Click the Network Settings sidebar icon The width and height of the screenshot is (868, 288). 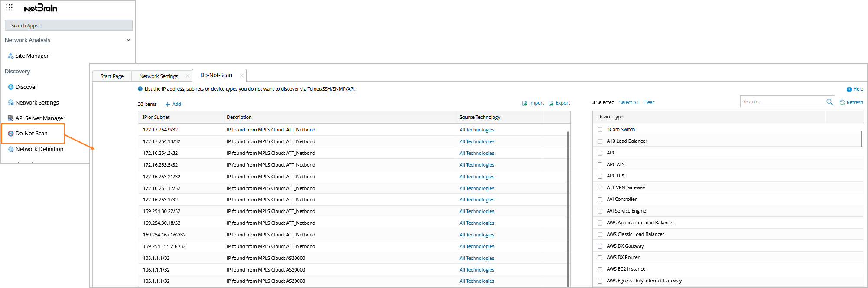[11, 103]
